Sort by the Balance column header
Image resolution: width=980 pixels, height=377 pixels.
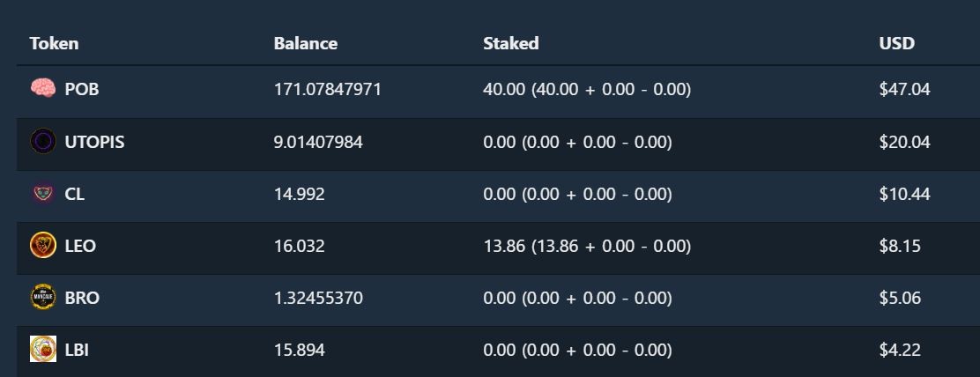pyautogui.click(x=306, y=43)
